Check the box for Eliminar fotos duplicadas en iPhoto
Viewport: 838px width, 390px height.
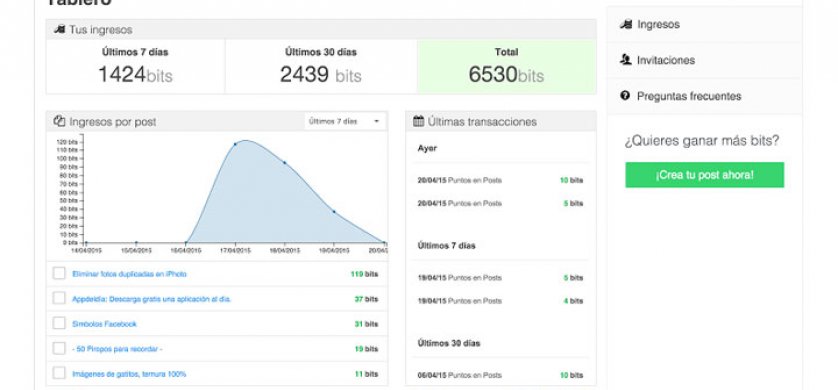click(59, 273)
